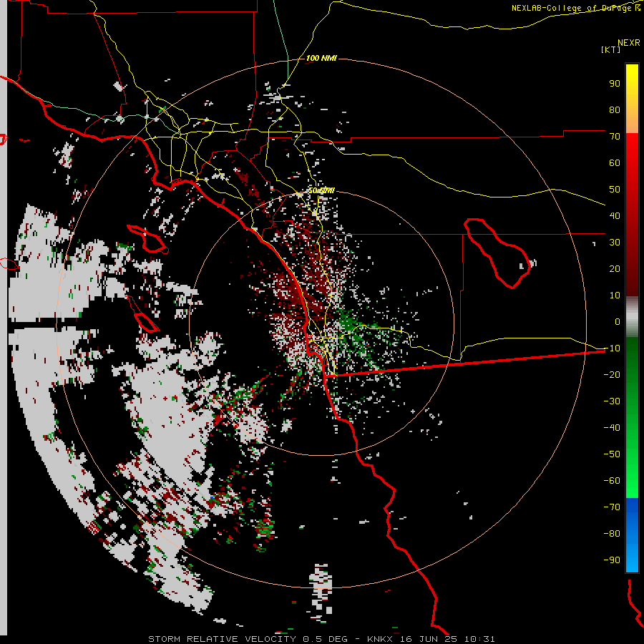Click the 50 NMI range ring label
Image resolution: width=644 pixels, height=644 pixels.
tap(321, 190)
